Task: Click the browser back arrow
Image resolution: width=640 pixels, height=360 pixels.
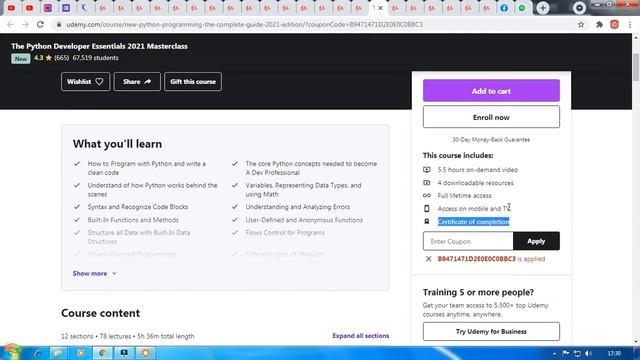Action: (10, 24)
